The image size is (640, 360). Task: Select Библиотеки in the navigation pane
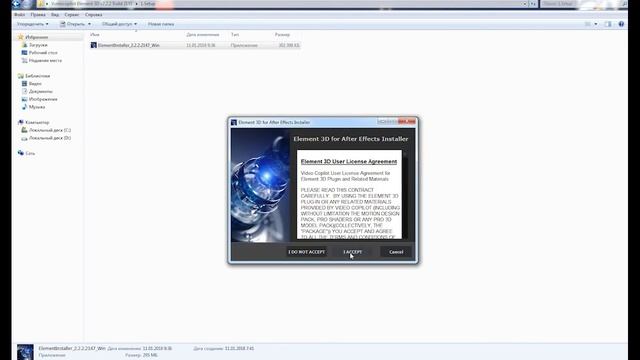point(38,76)
